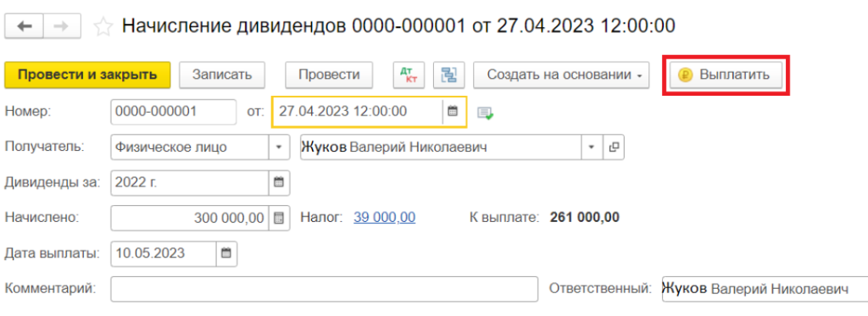Viewport: 868px width, 316px height.
Task: Show Дт/Кт postings icon
Action: pyautogui.click(x=409, y=75)
